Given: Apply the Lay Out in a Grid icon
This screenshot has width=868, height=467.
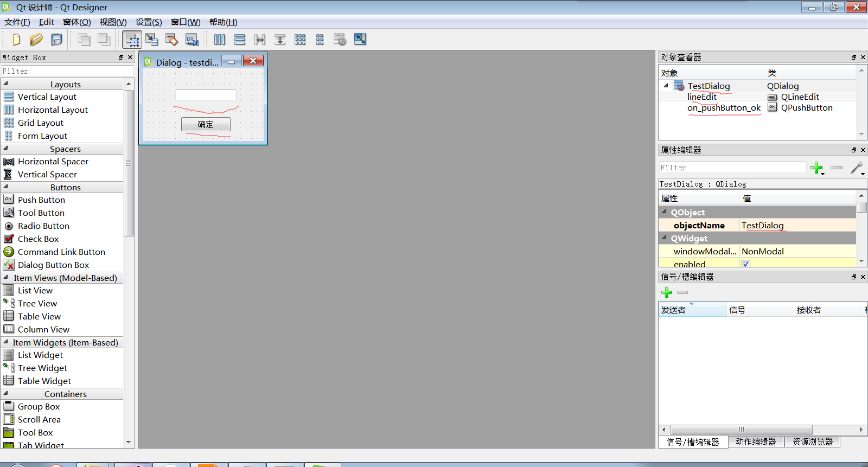Looking at the screenshot, I should coord(300,40).
